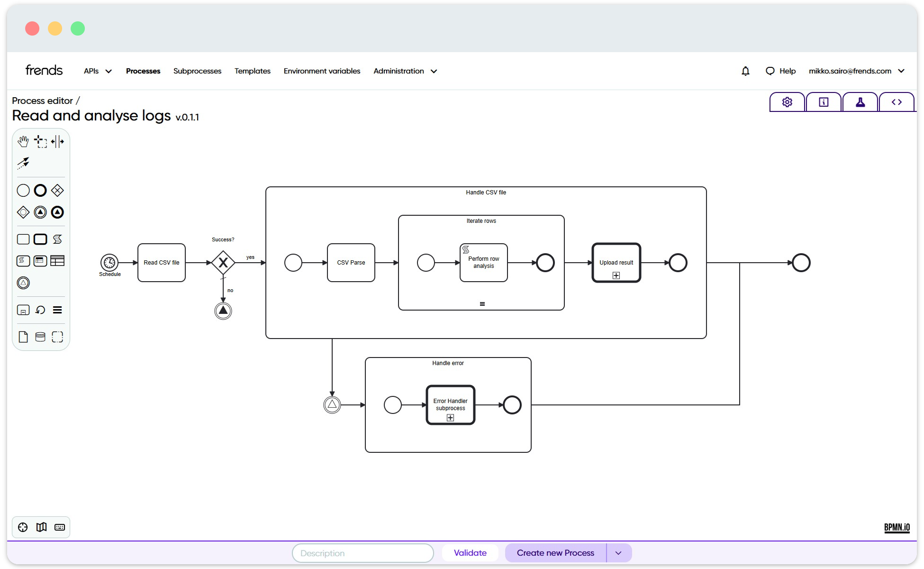Activate the lasso selection tool

click(x=40, y=141)
